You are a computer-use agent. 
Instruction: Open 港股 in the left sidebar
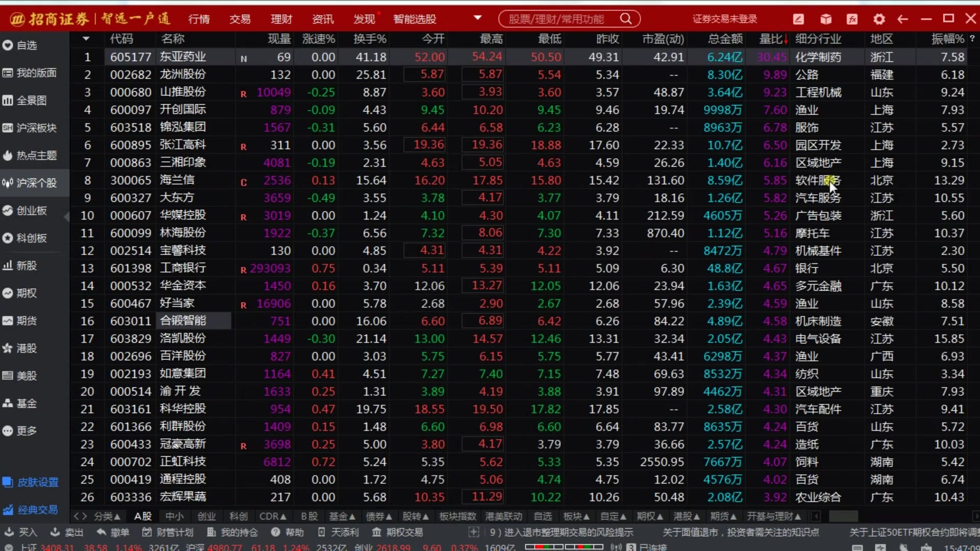tap(20, 348)
